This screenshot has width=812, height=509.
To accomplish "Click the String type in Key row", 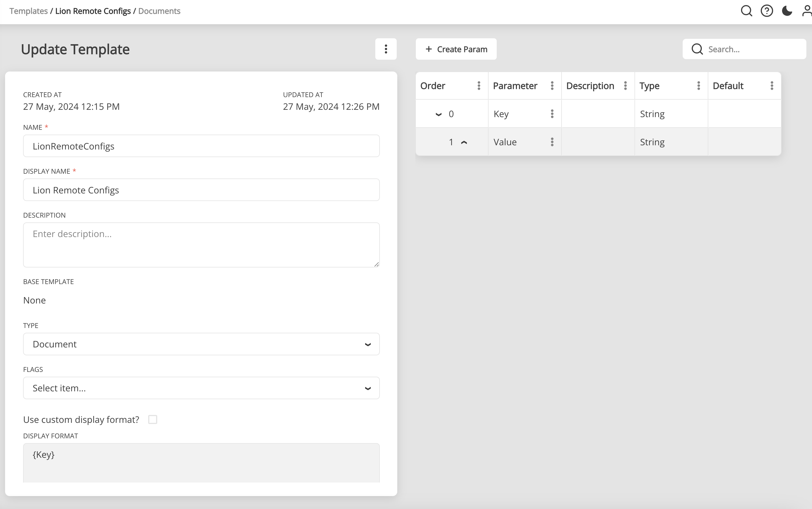I will 652,114.
